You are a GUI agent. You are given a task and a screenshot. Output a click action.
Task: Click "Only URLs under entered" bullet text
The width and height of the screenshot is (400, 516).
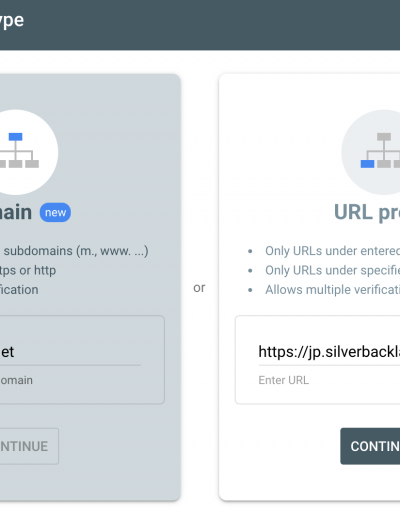(332, 251)
